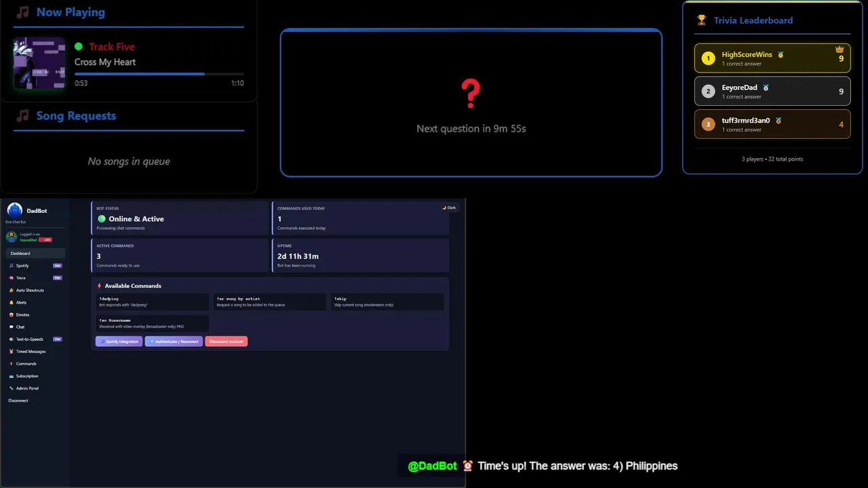This screenshot has width=868, height=488.
Task: Click the medal icon next to HighScoreWins
Action: [x=781, y=54]
